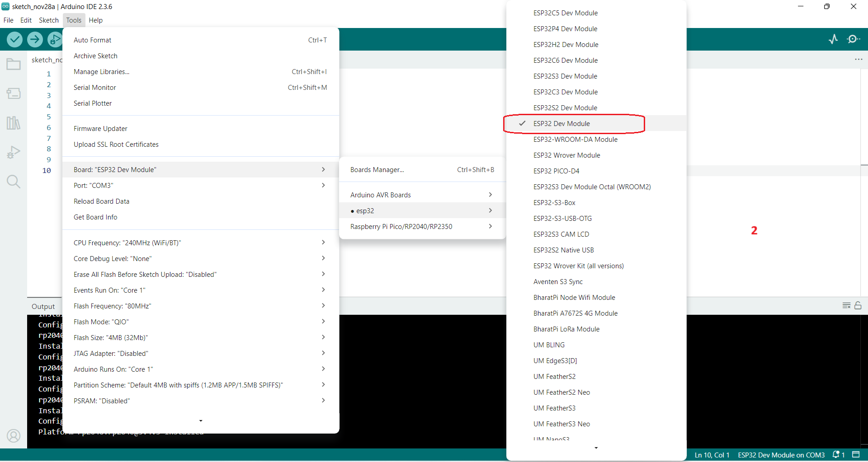Open Serial Plotter menu entry
Image resolution: width=868 pixels, height=462 pixels.
point(201,103)
